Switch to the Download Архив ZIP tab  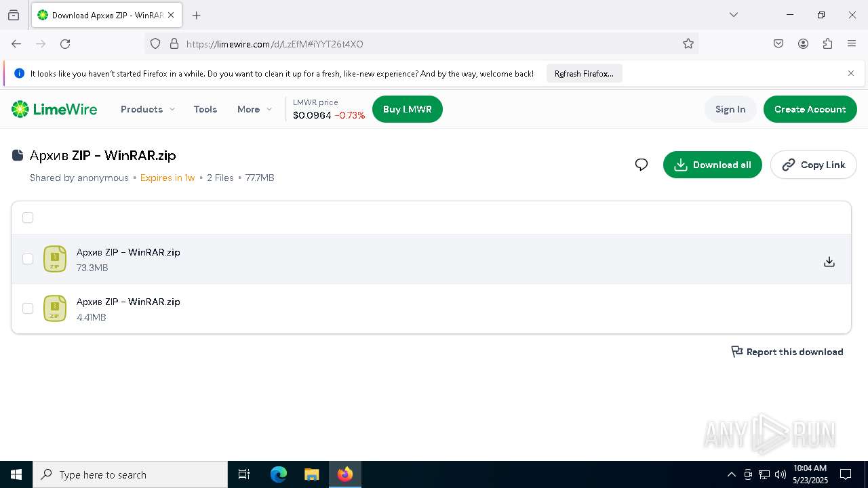click(105, 15)
